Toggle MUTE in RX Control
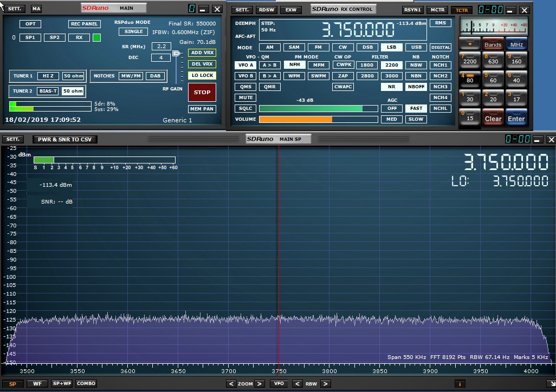 (245, 97)
